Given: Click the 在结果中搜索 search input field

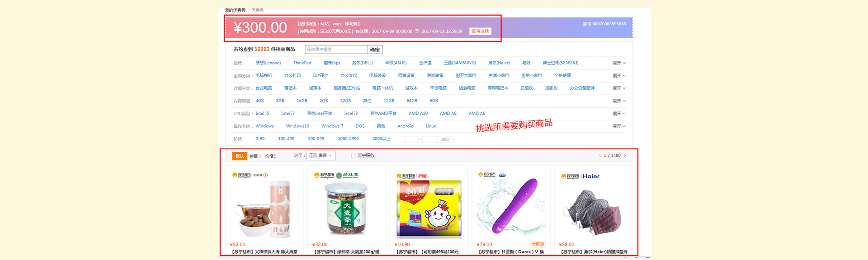Looking at the screenshot, I should click(x=336, y=50).
